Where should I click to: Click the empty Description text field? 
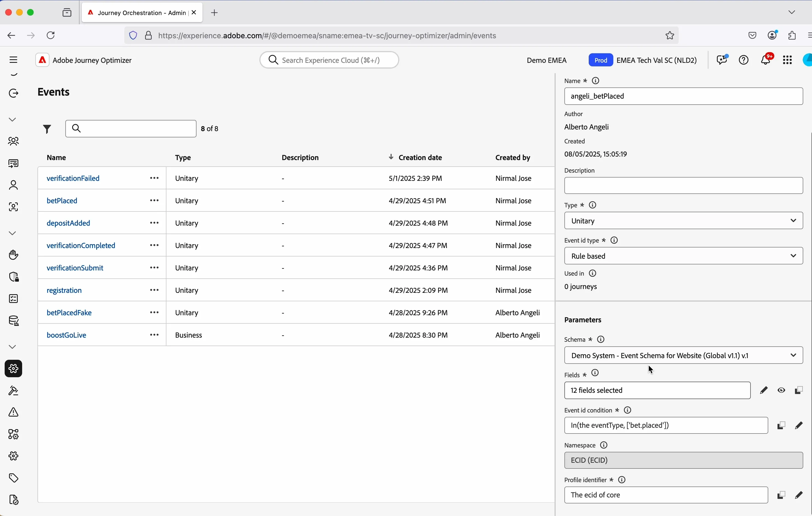684,186
